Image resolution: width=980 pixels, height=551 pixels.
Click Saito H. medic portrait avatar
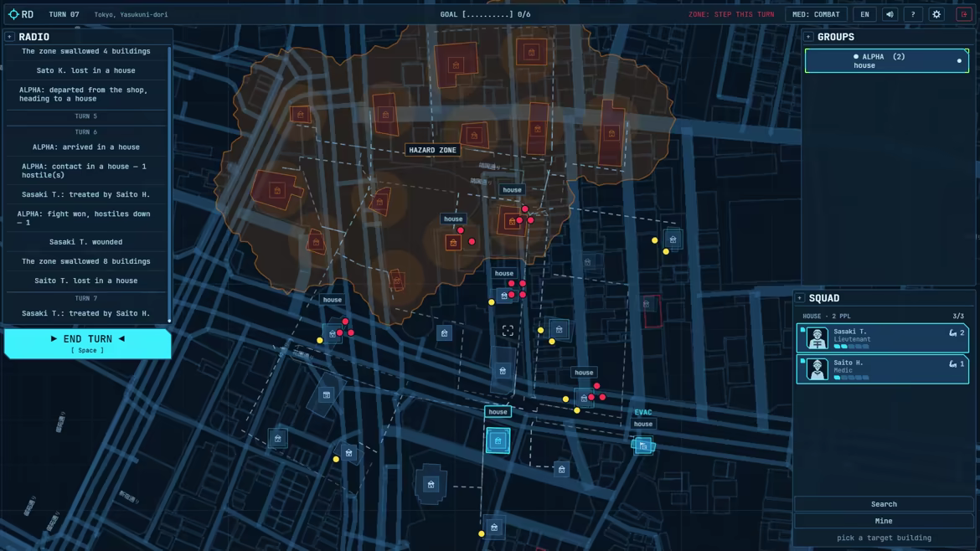pyautogui.click(x=817, y=369)
